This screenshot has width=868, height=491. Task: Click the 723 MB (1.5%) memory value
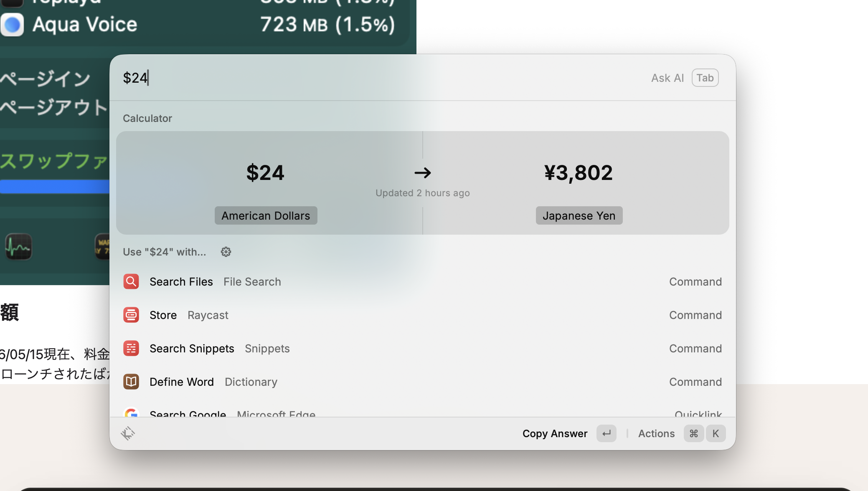point(328,25)
